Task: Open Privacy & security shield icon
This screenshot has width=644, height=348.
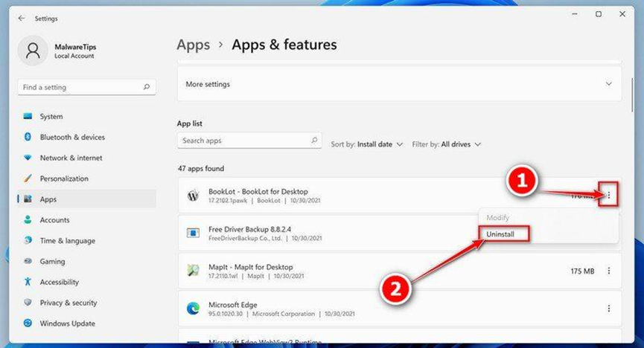Action: click(x=28, y=303)
